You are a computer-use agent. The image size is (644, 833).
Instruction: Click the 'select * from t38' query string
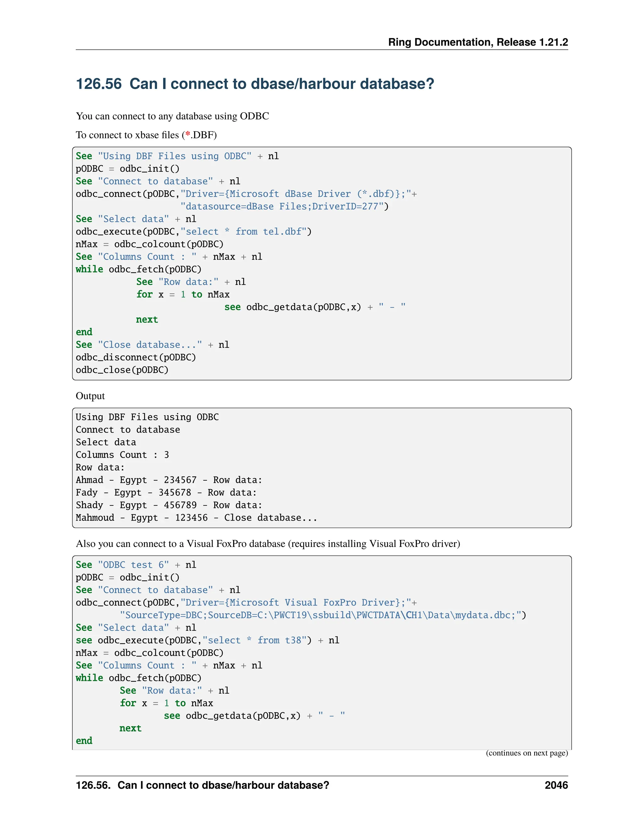(x=254, y=640)
